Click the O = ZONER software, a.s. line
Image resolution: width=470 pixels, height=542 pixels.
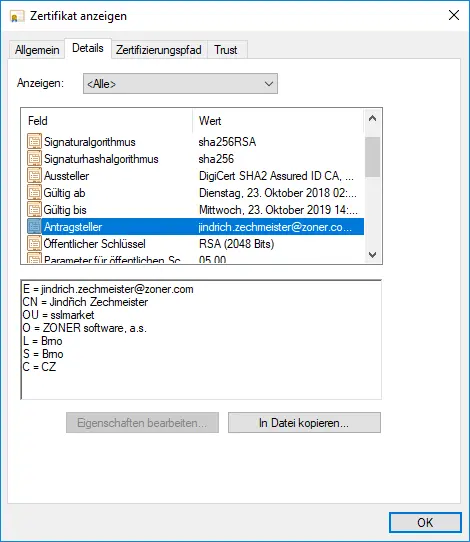pos(85,328)
